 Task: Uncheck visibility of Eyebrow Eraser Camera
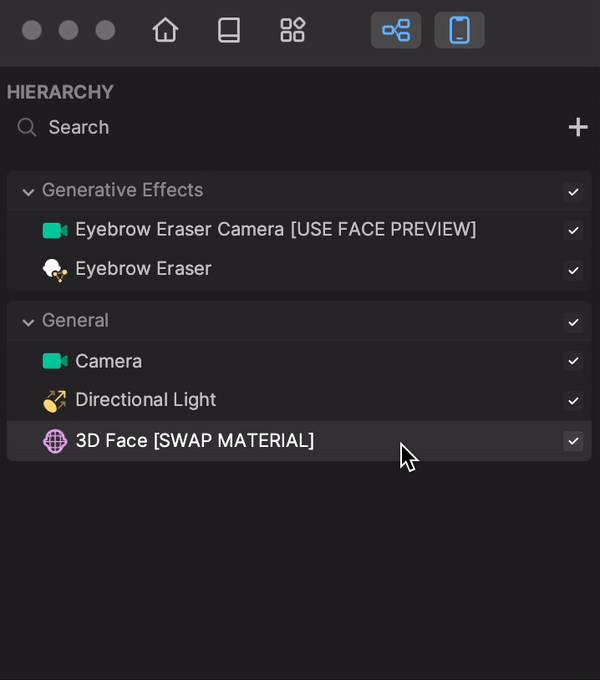(x=573, y=230)
